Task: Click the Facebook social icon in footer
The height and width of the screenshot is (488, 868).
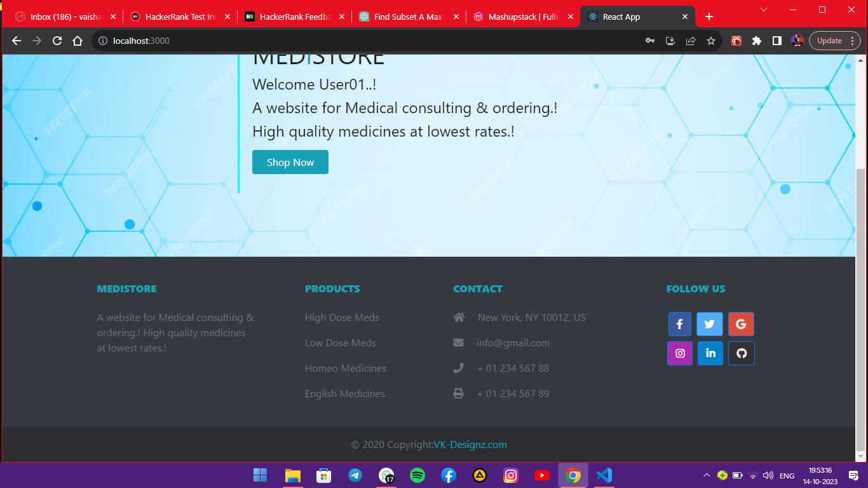Action: [679, 324]
